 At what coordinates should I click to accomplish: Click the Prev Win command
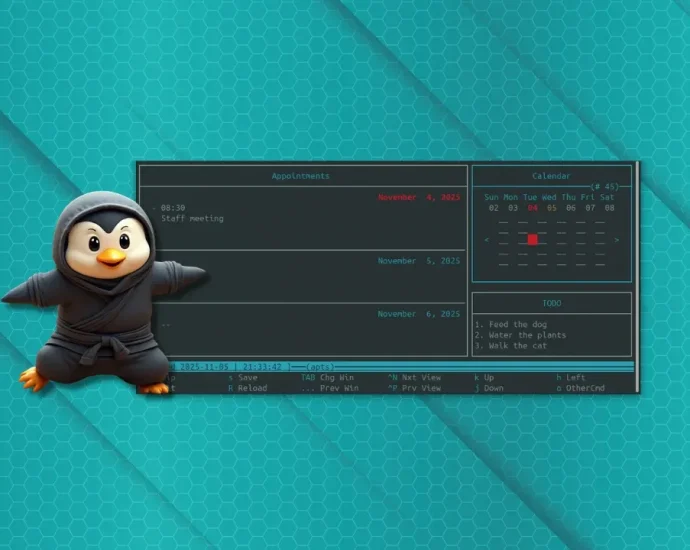click(x=330, y=388)
